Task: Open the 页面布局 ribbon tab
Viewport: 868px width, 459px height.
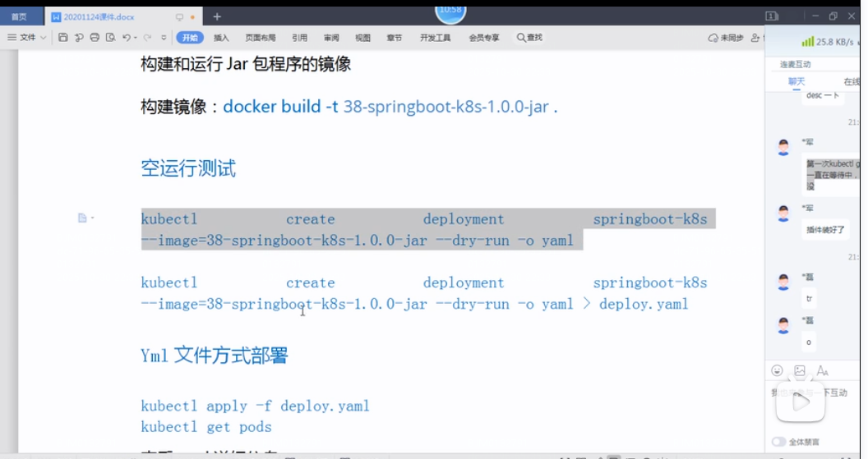Action: pos(261,38)
